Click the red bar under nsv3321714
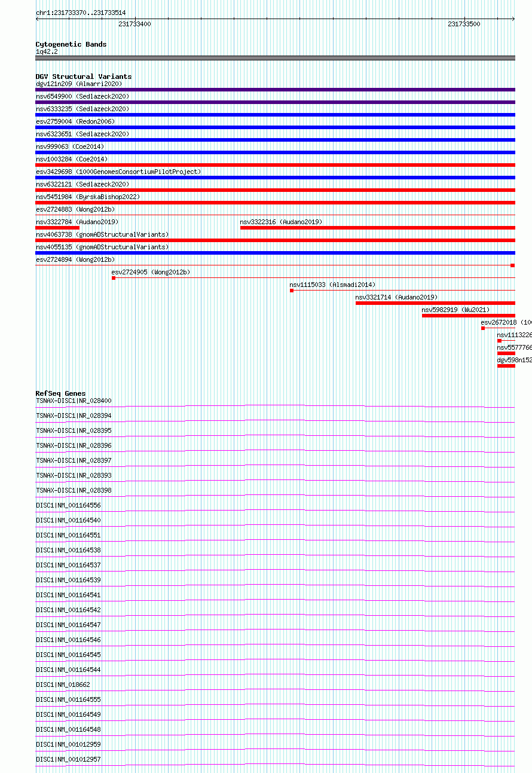The image size is (532, 773). (x=435, y=303)
